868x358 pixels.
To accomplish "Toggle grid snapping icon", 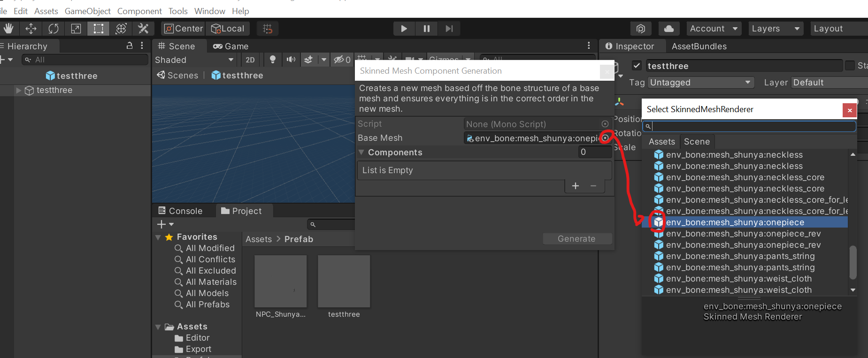I will tap(268, 29).
